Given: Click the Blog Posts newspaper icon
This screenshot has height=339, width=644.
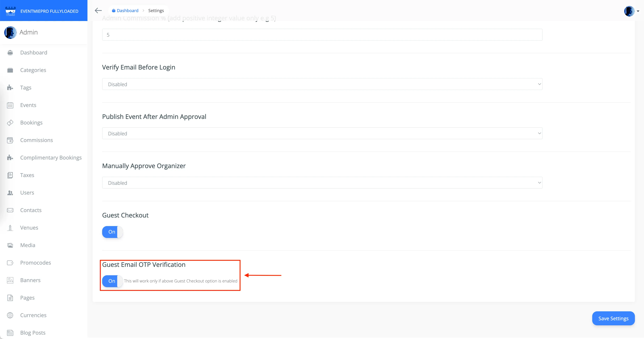Looking at the screenshot, I should (10, 333).
